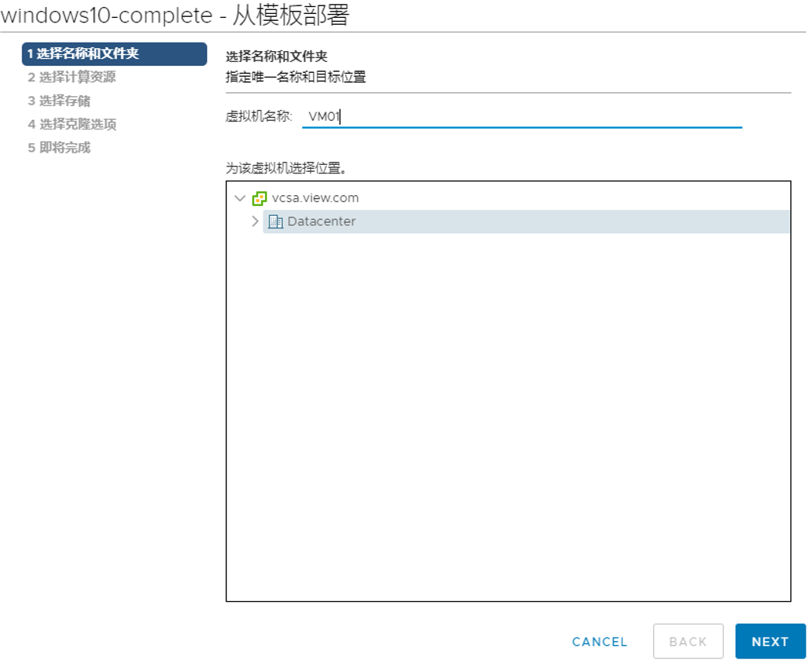Go to step 4 选择克隆选项
The width and height of the screenshot is (812, 663).
tap(72, 124)
